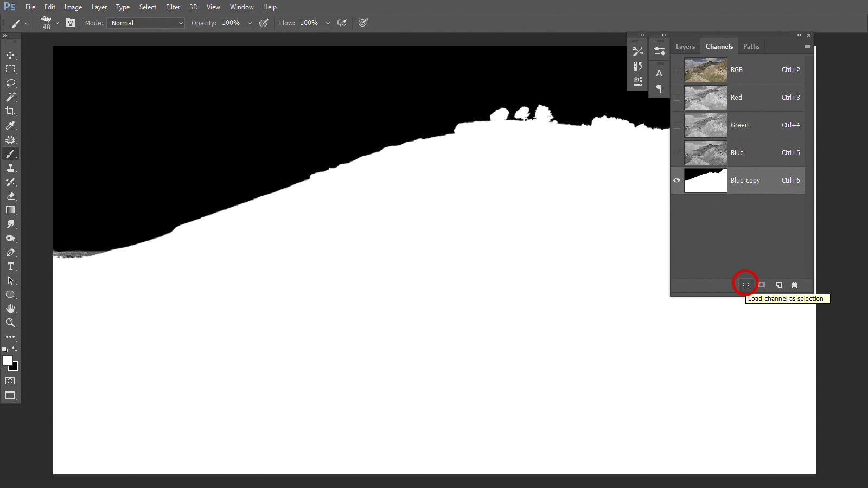The width and height of the screenshot is (868, 488).
Task: Choose the Crop tool
Action: coord(10,111)
